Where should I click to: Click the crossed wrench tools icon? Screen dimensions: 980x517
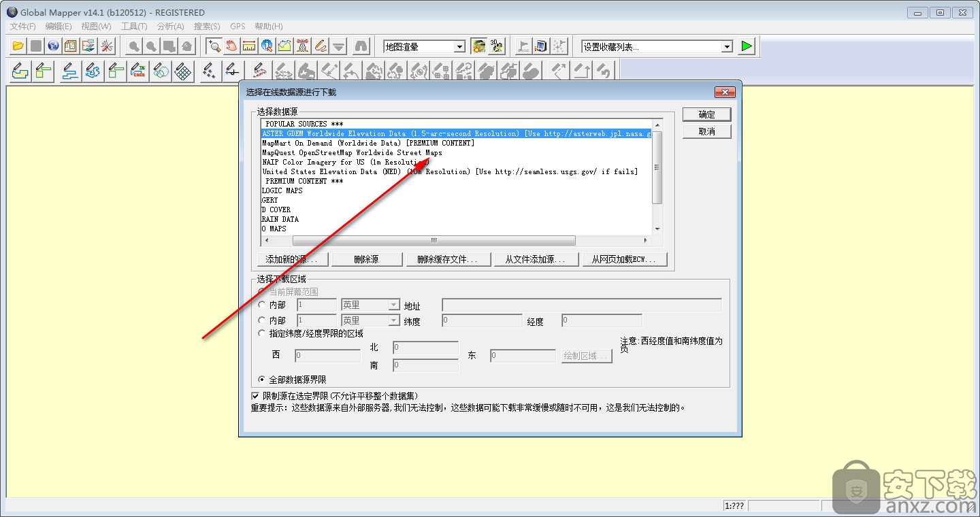pyautogui.click(x=107, y=46)
